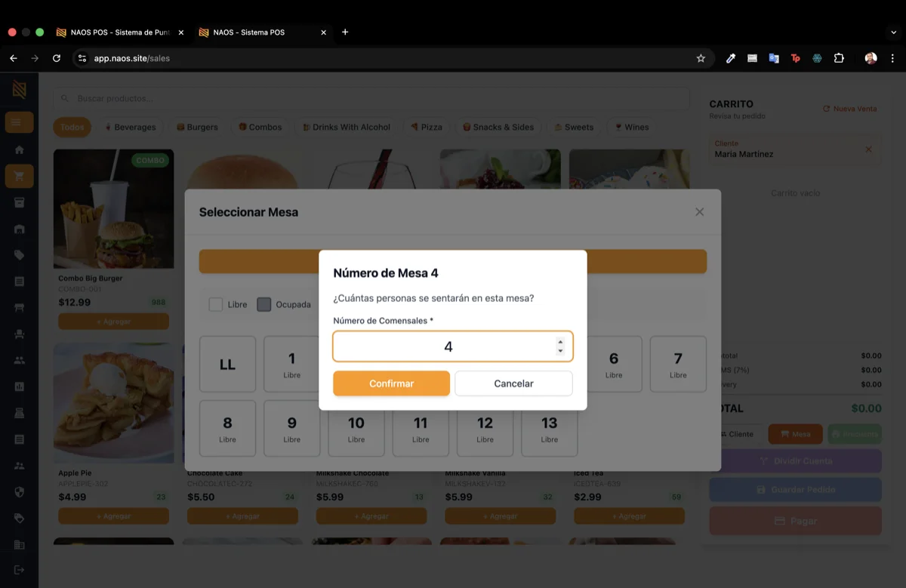The width and height of the screenshot is (906, 588).
Task: Click the Nueva Venta link
Action: tap(849, 109)
